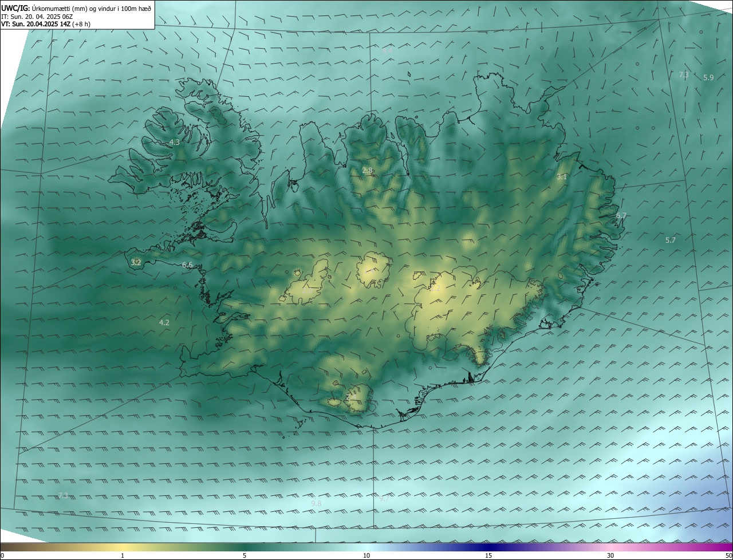This screenshot has width=733, height=560.
Task: Click the valid time "VT: Sun. 20.04.2025 14Z"
Action: tap(36, 24)
